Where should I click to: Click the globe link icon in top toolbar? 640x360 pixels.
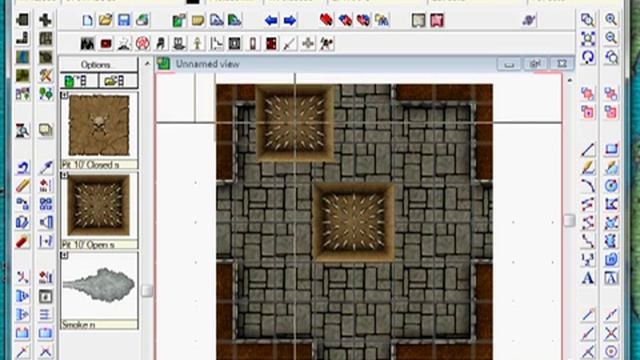tap(529, 20)
